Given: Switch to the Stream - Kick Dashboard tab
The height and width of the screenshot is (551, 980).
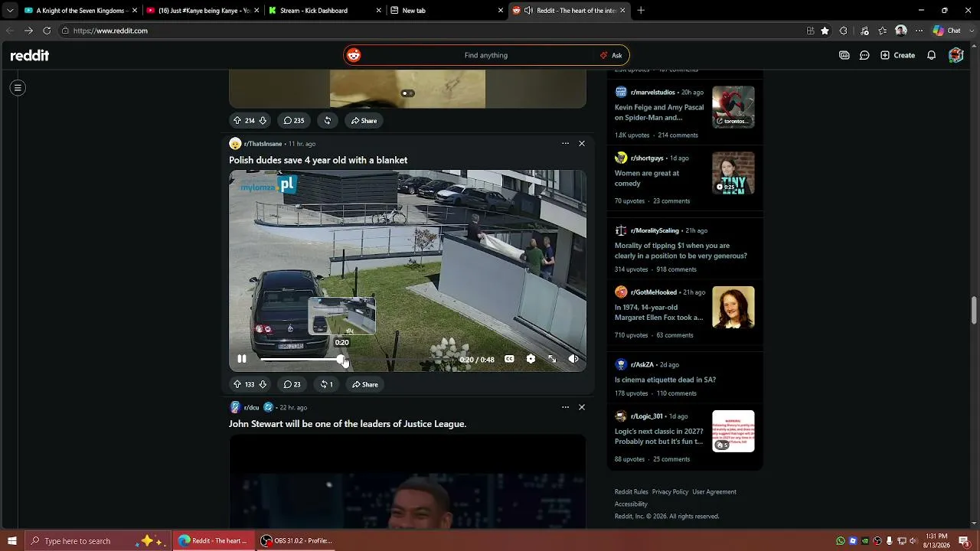Looking at the screenshot, I should [325, 11].
